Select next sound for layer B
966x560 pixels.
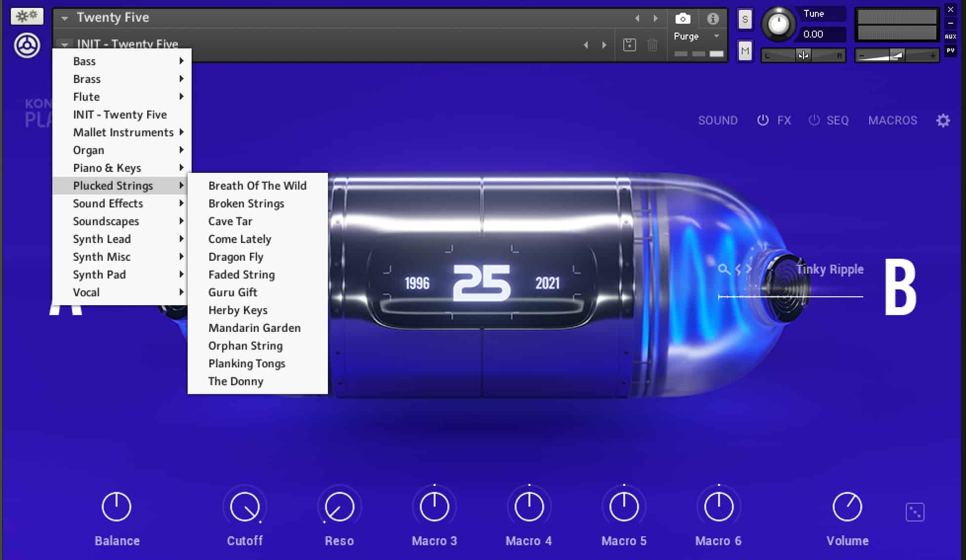coord(749,269)
